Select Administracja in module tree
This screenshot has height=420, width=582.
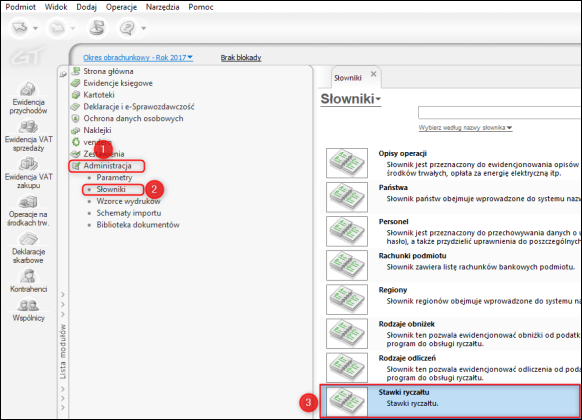point(107,166)
